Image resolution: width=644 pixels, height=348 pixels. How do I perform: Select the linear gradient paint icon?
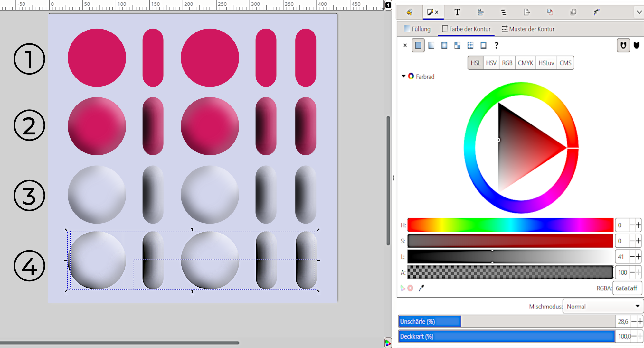click(x=431, y=45)
